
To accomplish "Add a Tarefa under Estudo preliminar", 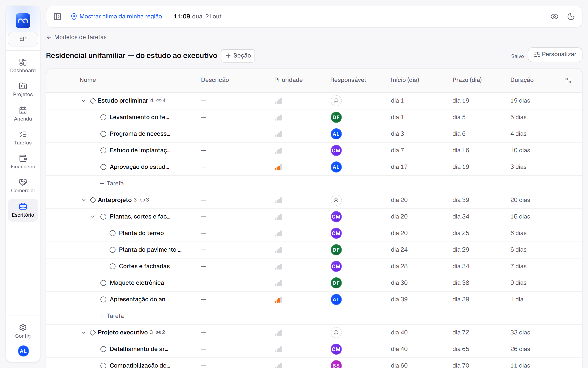I will (112, 184).
